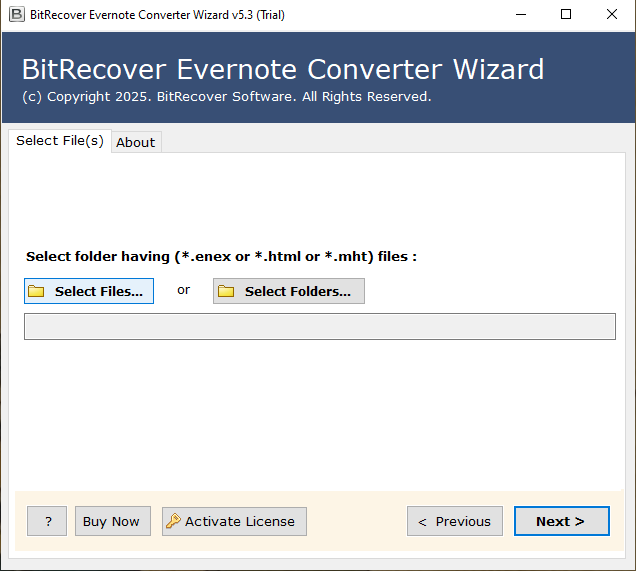Proceed with the Next > button

[561, 521]
